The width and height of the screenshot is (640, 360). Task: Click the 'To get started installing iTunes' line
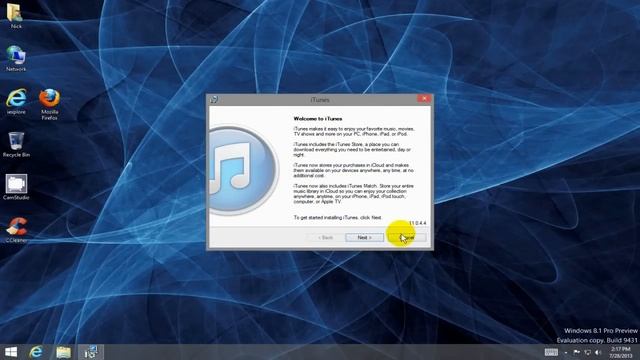pyautogui.click(x=338, y=218)
